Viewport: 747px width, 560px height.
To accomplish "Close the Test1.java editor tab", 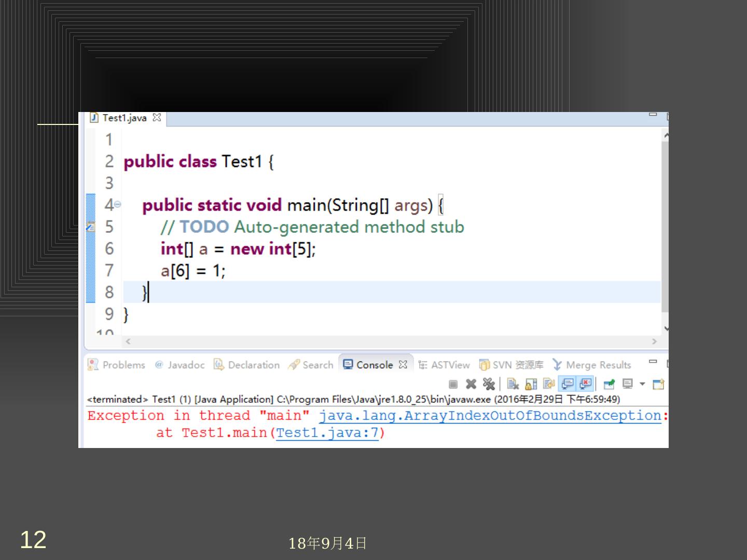I will [157, 118].
